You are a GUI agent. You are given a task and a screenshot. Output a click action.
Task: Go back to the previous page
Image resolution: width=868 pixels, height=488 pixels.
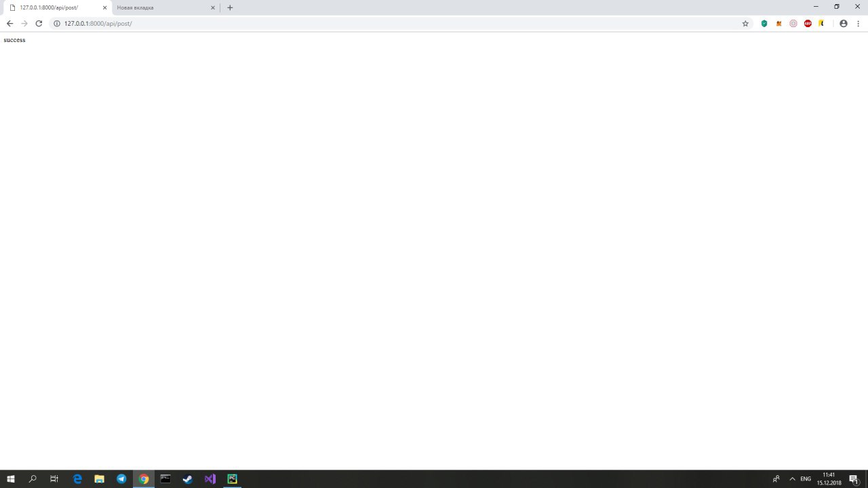(9, 23)
